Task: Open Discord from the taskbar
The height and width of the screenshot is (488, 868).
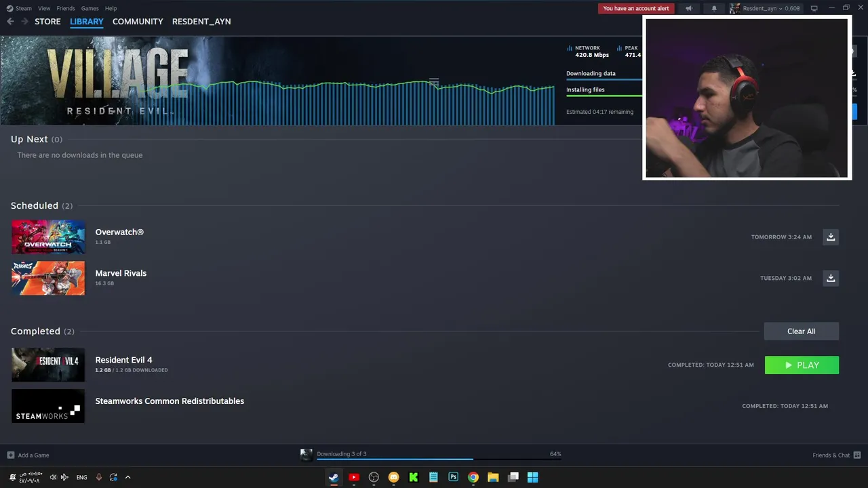Action: [x=393, y=477]
